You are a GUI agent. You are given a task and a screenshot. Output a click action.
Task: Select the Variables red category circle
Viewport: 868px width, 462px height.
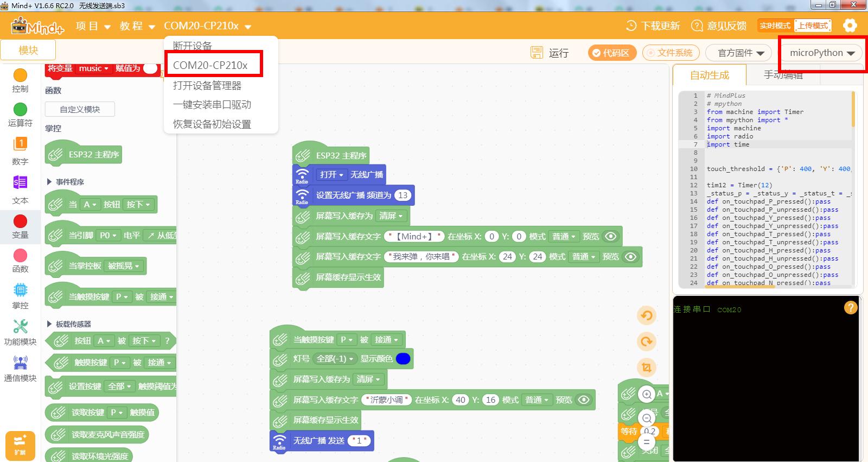pyautogui.click(x=20, y=221)
